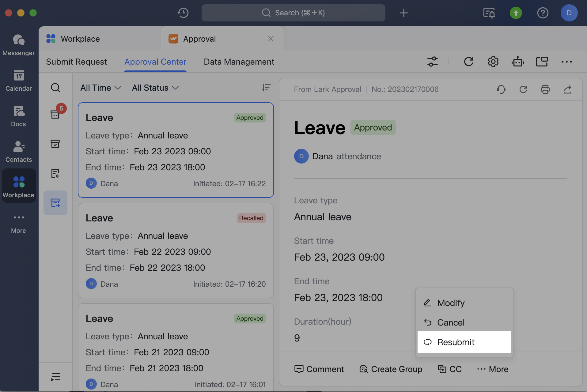
Task: Switch to the Submit Request tab
Action: 76,62
